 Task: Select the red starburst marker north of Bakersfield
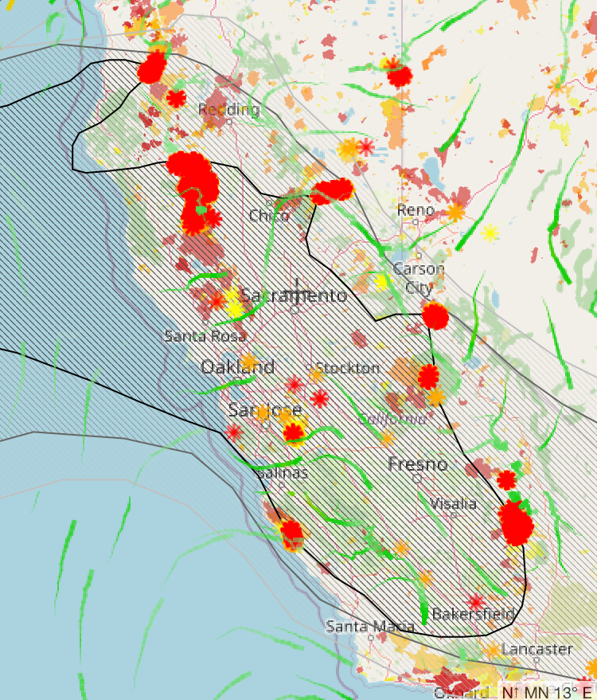[x=476, y=601]
